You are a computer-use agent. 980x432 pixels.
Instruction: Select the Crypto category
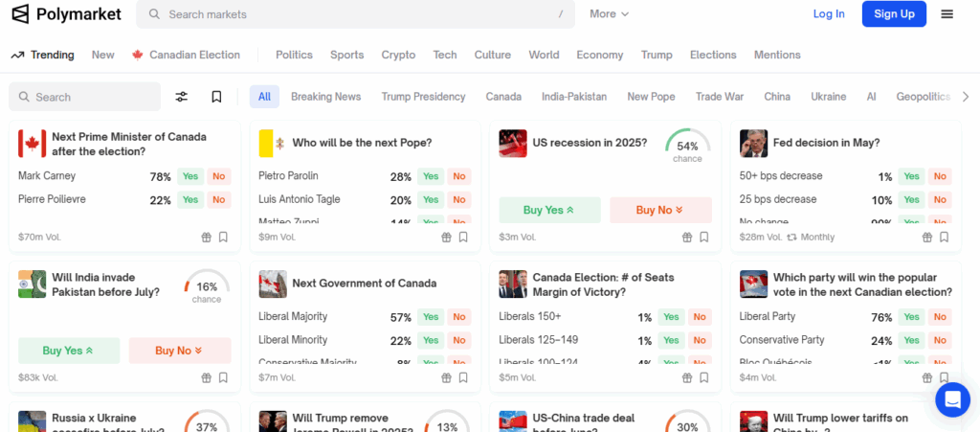pyautogui.click(x=399, y=55)
